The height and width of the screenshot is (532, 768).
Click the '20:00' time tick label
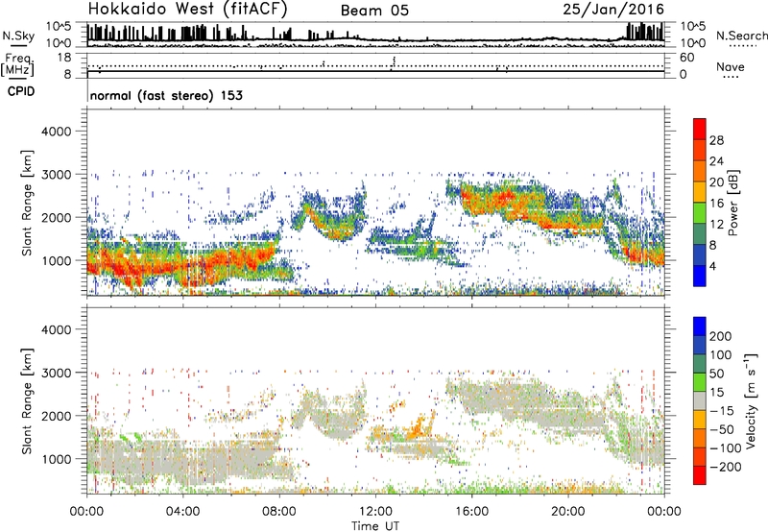(x=567, y=512)
